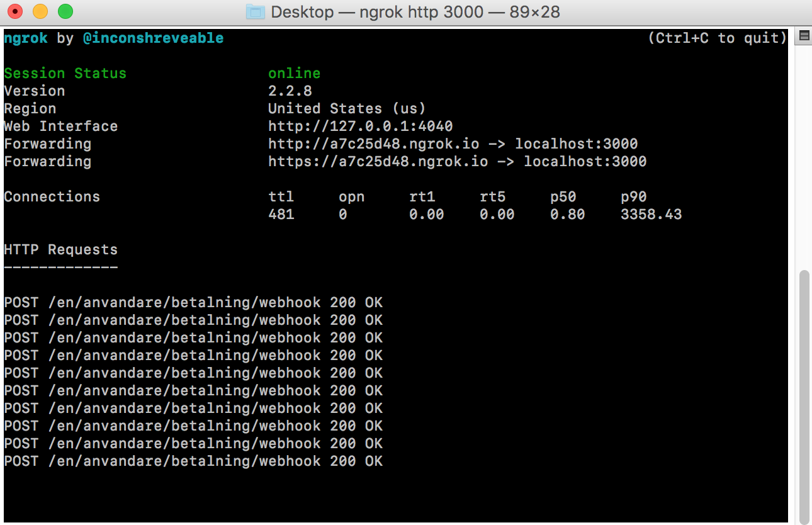The image size is (812, 525).
Task: Click the 'rt5' column header
Action: point(492,197)
